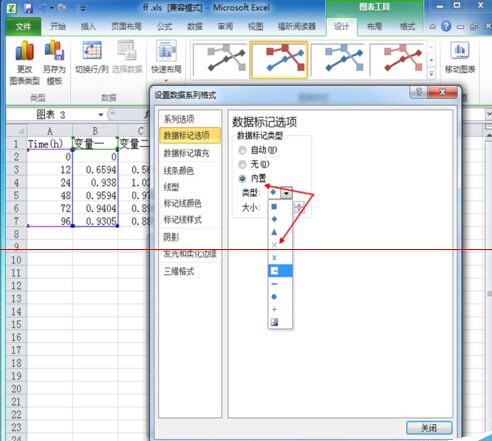Switch to the Insert (插入) tab

pos(88,26)
